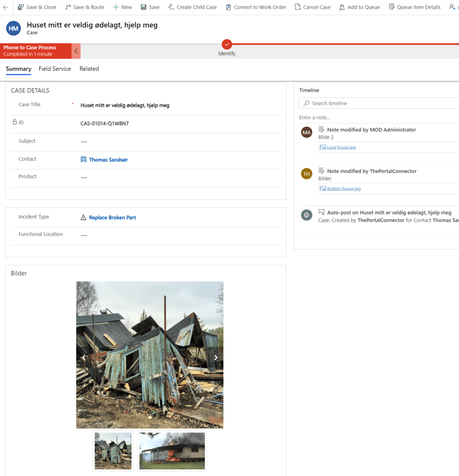Click Convert to Work Order
Screen dimensions: 459x476
[255, 7]
